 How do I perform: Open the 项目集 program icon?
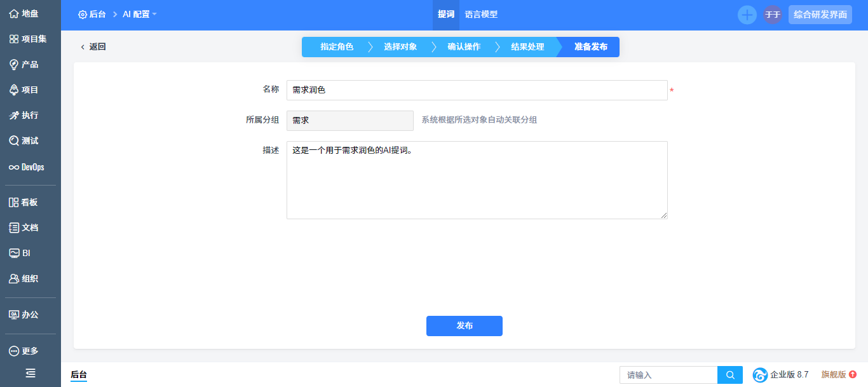pyautogui.click(x=14, y=39)
